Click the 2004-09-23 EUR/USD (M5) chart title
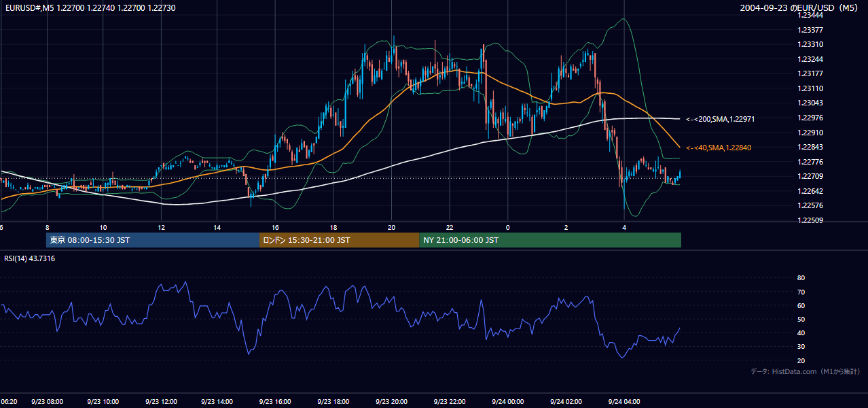The height and width of the screenshot is (408, 868). (799, 8)
